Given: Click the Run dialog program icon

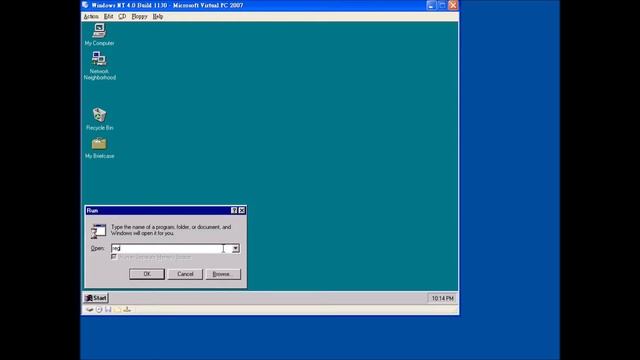Looking at the screenshot, I should tap(98, 231).
